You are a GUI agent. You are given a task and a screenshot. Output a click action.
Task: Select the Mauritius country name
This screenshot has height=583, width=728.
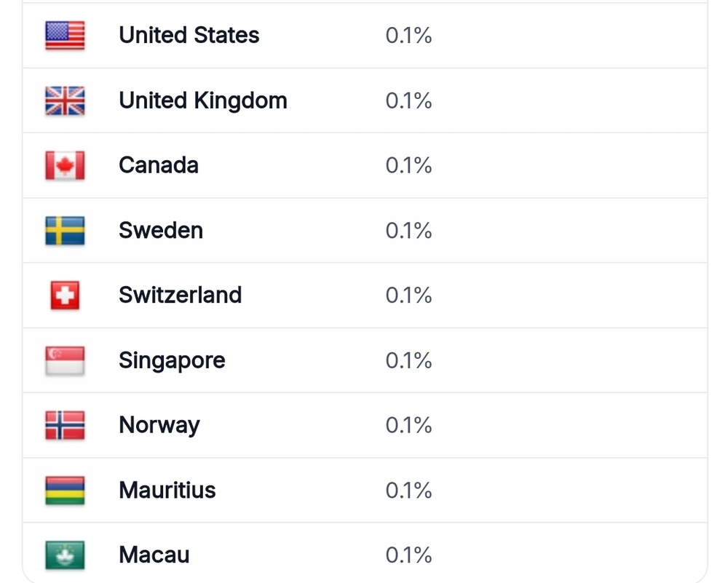(167, 490)
